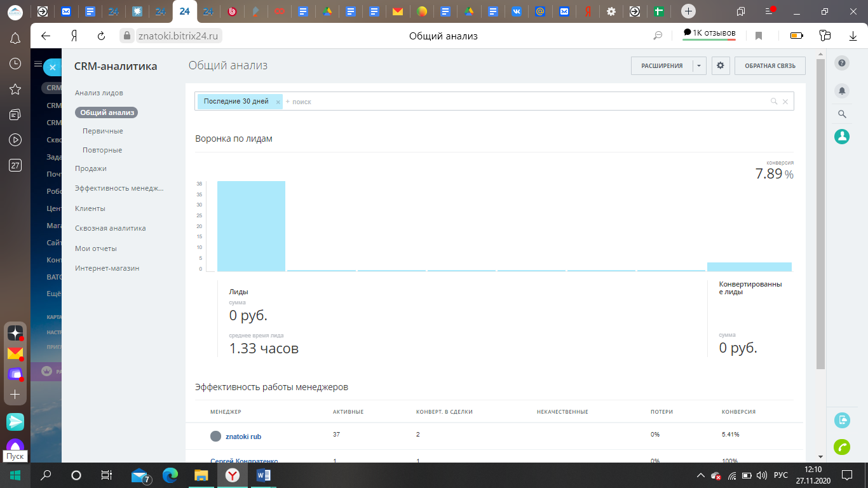Open manager link 'znatoki rub'
This screenshot has height=488, width=868.
[x=243, y=437]
